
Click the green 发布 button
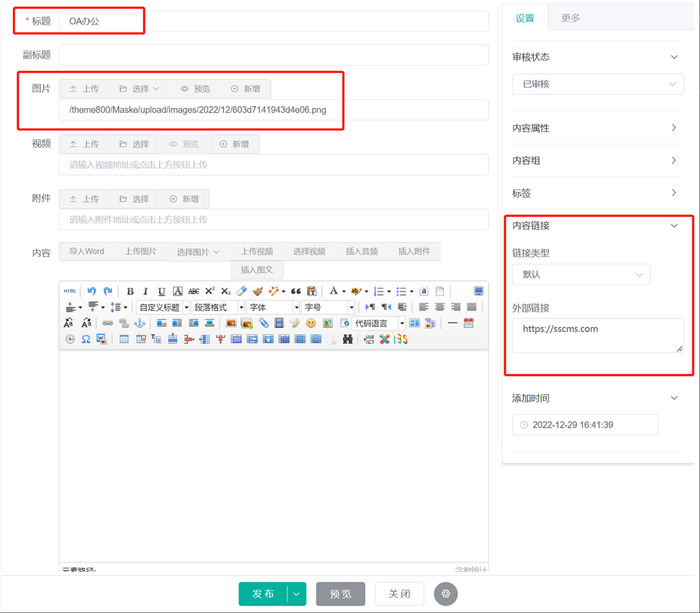pos(263,594)
